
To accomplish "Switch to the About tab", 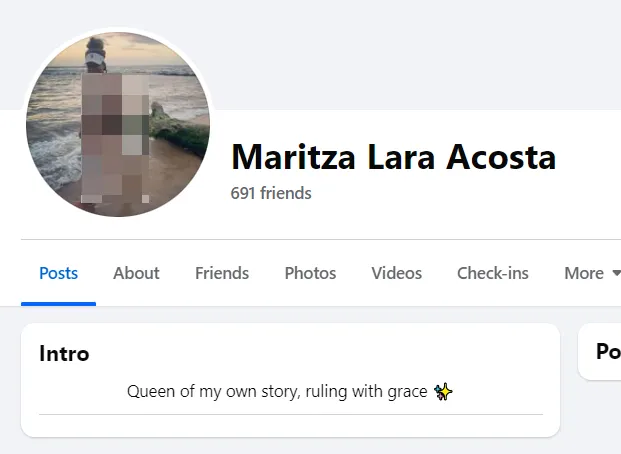I will (136, 273).
